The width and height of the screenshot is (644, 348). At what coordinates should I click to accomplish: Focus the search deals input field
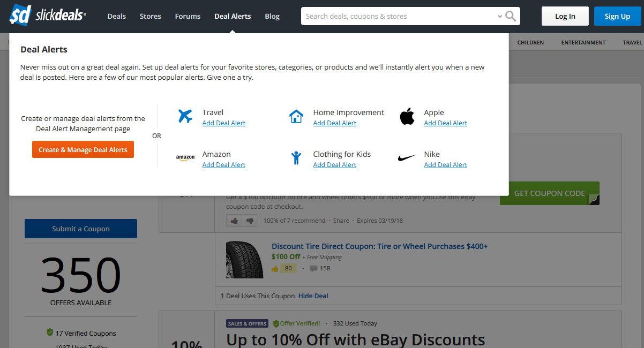[399, 16]
